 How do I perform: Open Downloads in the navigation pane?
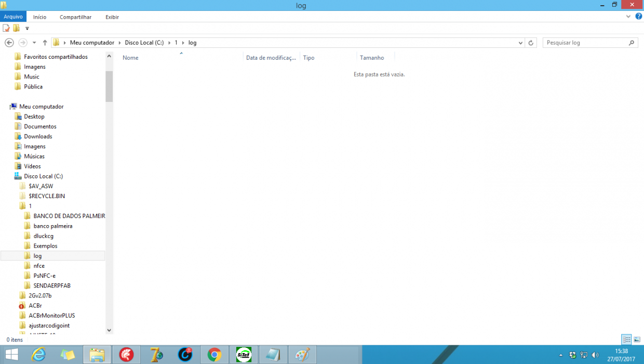(x=38, y=136)
